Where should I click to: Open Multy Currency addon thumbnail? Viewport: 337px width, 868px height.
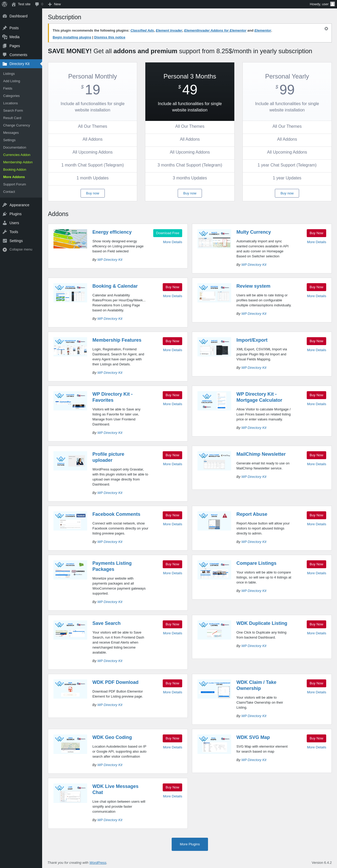pyautogui.click(x=214, y=239)
